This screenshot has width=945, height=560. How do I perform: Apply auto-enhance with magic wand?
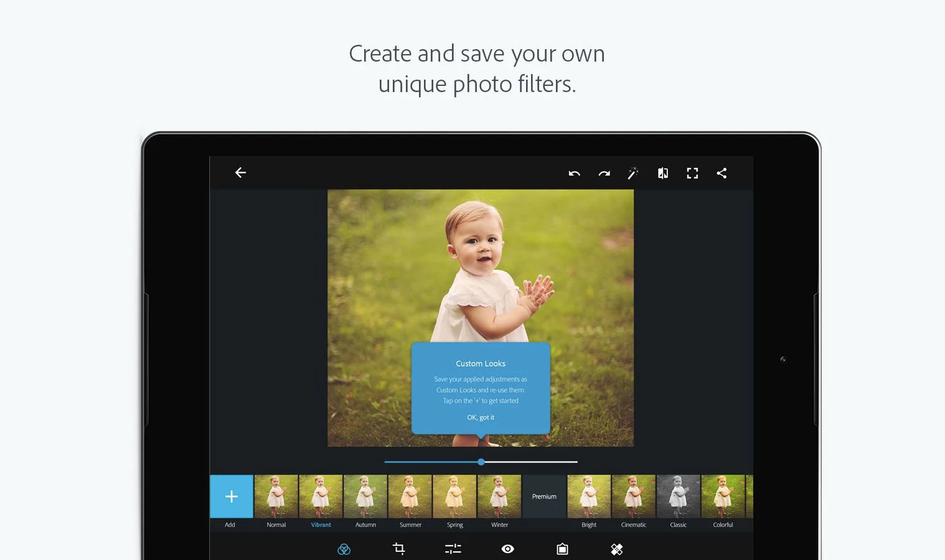pos(633,174)
